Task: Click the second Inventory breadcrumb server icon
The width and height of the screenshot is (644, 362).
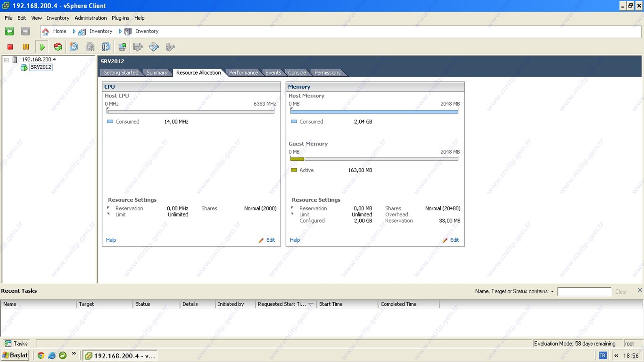Action: point(128,32)
